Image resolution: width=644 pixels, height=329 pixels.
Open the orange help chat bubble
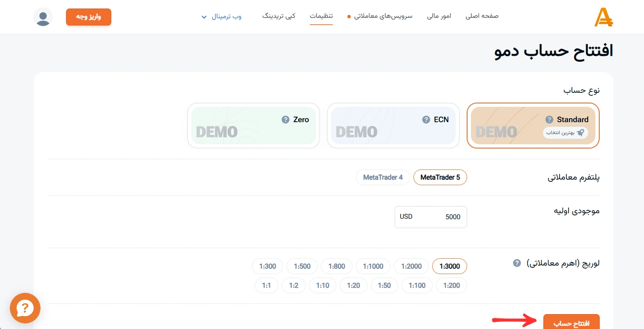pyautogui.click(x=25, y=308)
